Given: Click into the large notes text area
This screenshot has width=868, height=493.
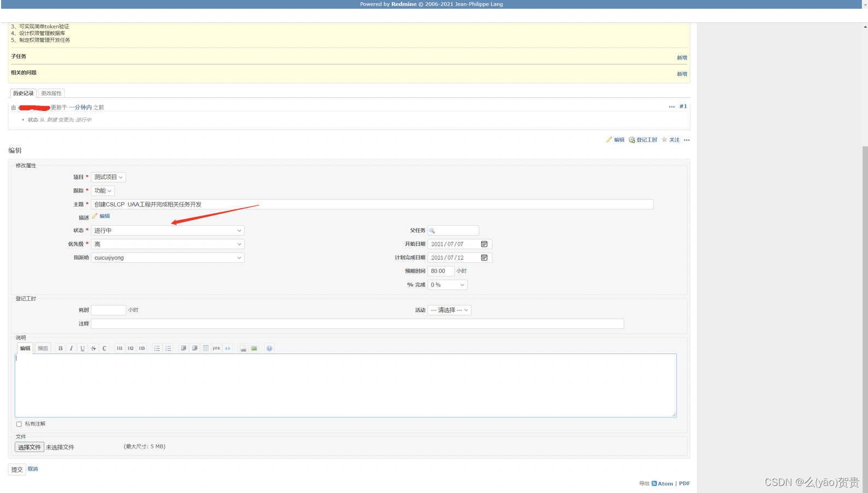Looking at the screenshot, I should pos(345,385).
